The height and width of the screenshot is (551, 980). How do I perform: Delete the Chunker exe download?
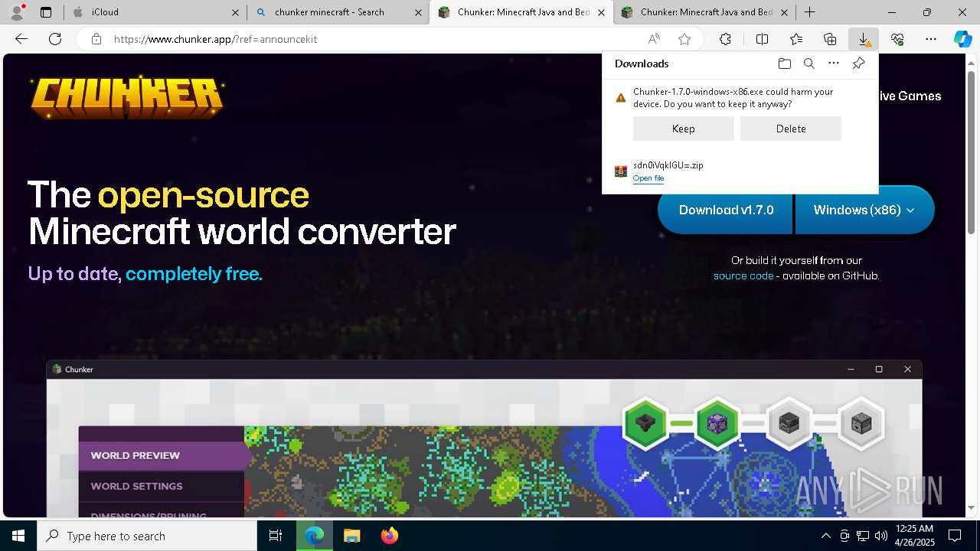point(791,129)
